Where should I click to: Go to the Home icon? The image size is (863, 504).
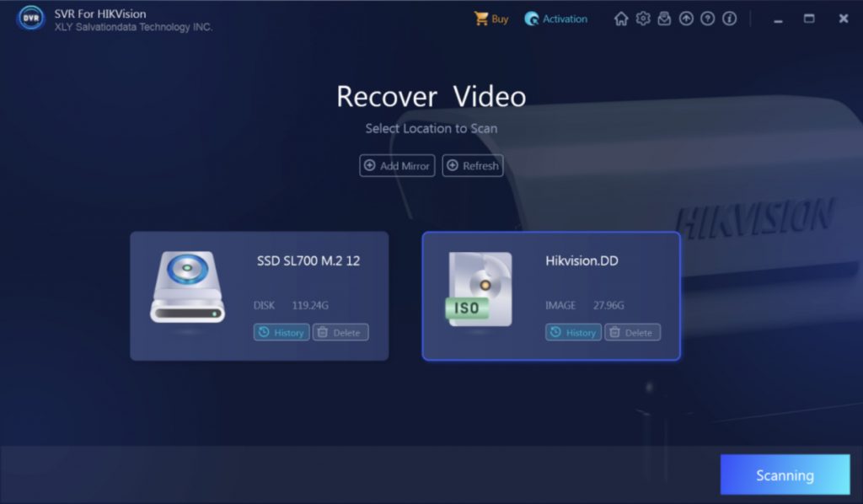pyautogui.click(x=621, y=19)
